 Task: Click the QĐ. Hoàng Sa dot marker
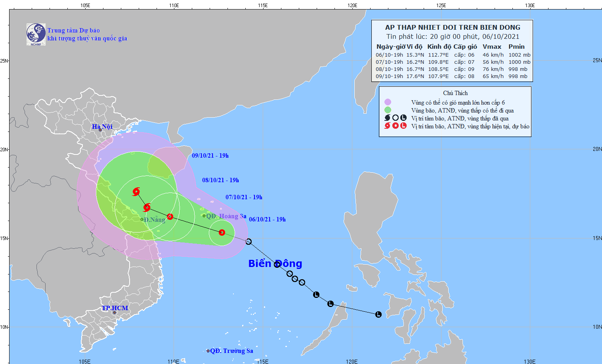point(204,216)
